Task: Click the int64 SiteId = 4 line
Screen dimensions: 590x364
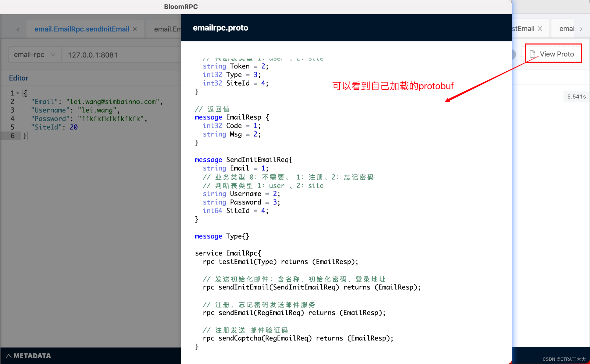Action: click(236, 210)
